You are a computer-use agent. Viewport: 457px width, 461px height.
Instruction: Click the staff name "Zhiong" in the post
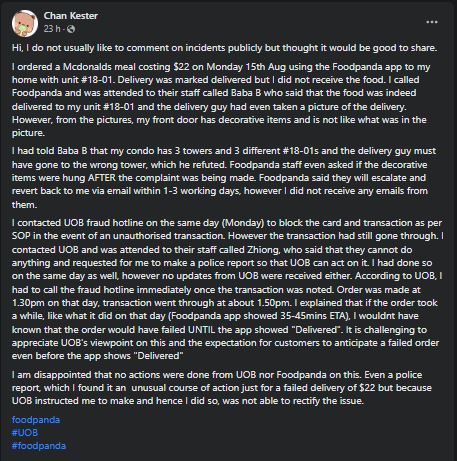coord(263,250)
